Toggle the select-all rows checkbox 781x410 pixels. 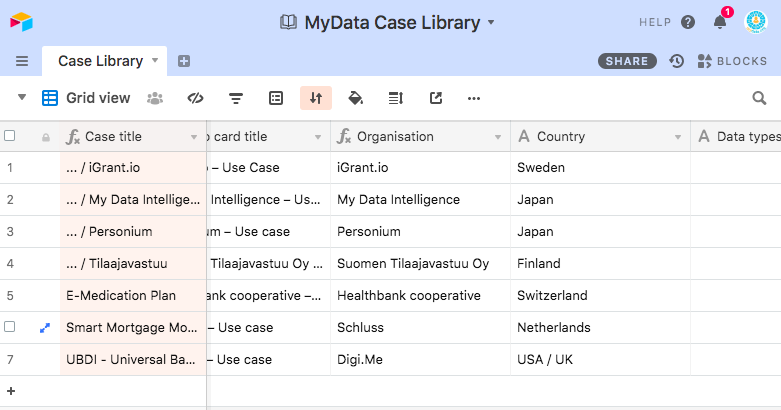pyautogui.click(x=10, y=136)
